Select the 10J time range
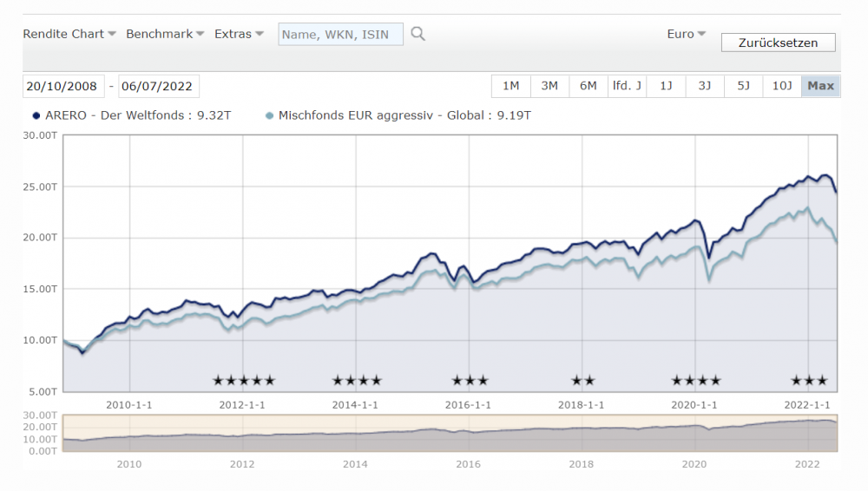The width and height of the screenshot is (868, 491). [782, 86]
